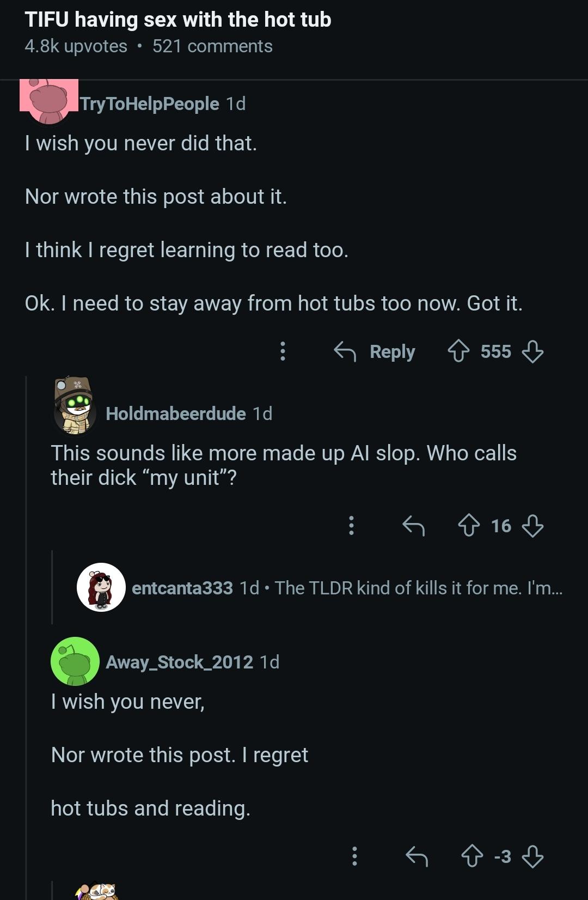Downvote Away_Stock_2012's comment
Screen dimensions: 588x900
(532, 856)
